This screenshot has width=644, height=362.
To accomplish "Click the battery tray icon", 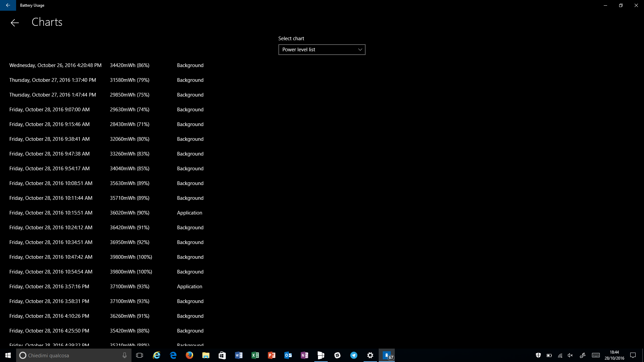I will click(549, 355).
